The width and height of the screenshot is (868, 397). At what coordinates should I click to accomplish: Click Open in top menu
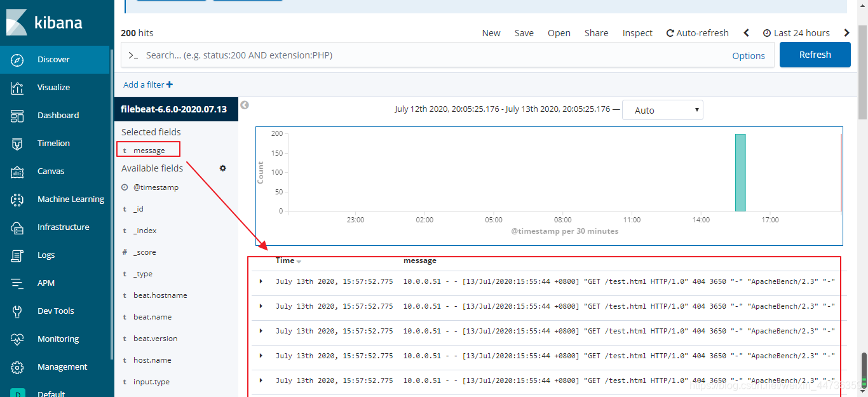[559, 33]
